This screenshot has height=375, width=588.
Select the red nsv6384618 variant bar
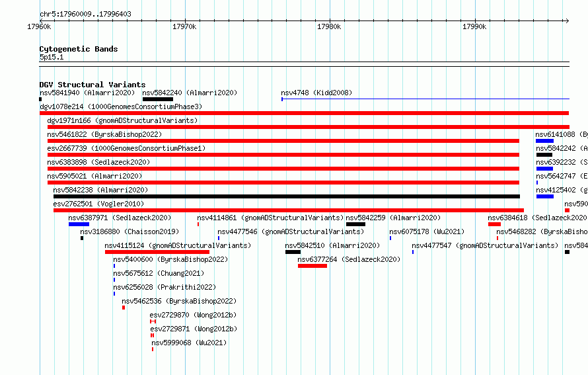click(x=494, y=224)
